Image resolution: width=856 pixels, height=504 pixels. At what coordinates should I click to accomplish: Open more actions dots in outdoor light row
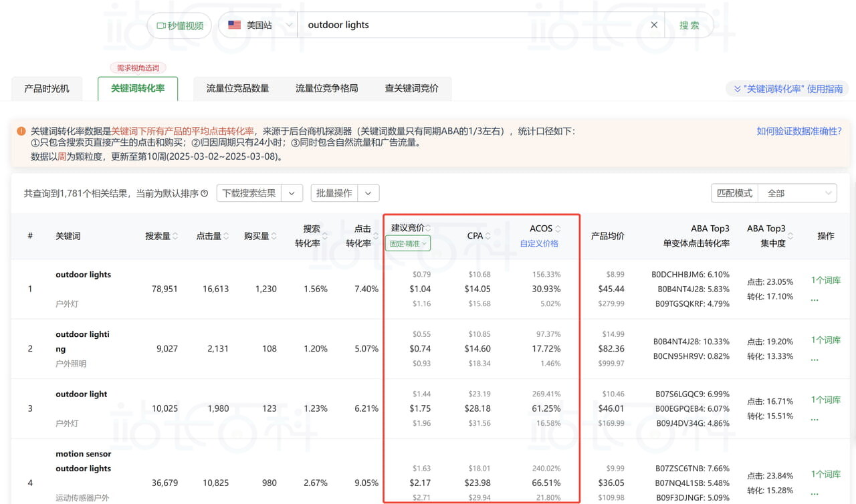(x=815, y=418)
